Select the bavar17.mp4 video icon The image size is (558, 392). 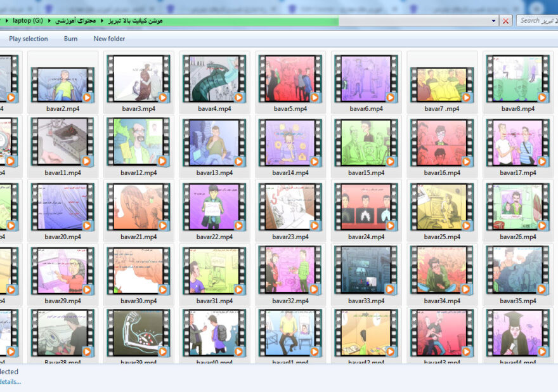[518, 143]
